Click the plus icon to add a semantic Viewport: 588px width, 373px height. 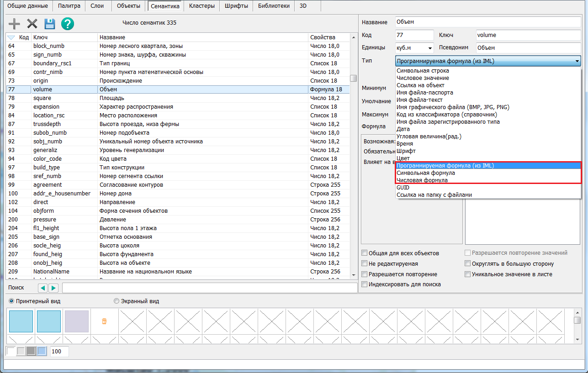15,24
